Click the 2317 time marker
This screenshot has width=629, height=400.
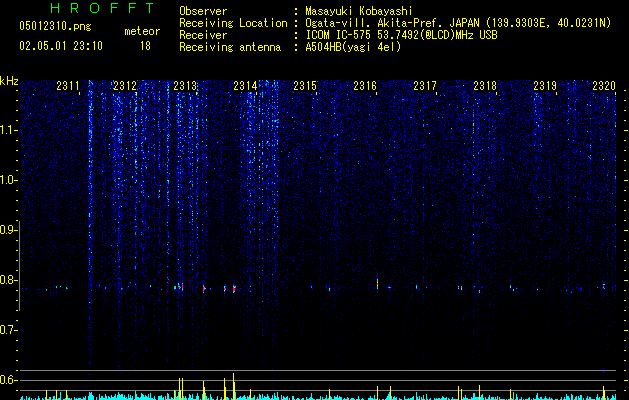[425, 86]
